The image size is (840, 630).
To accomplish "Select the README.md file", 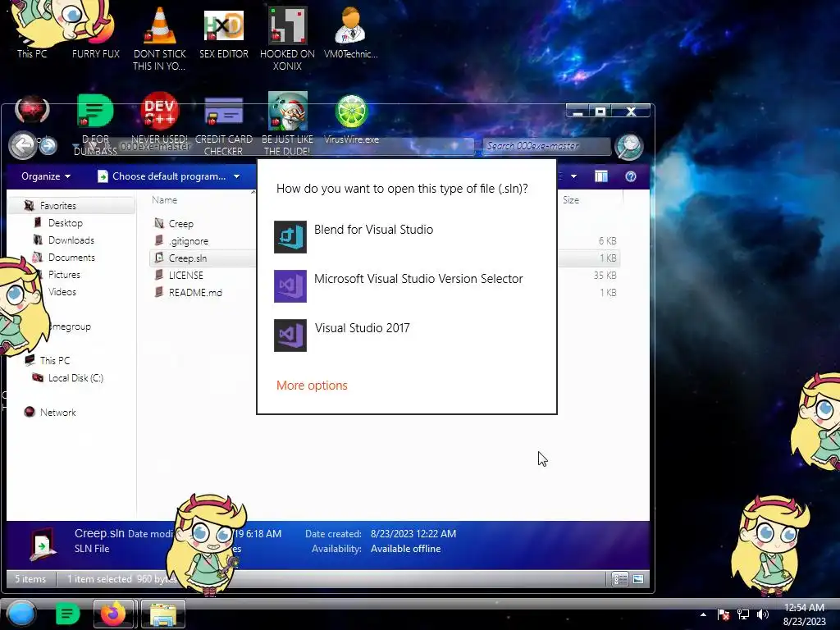I will pos(195,293).
